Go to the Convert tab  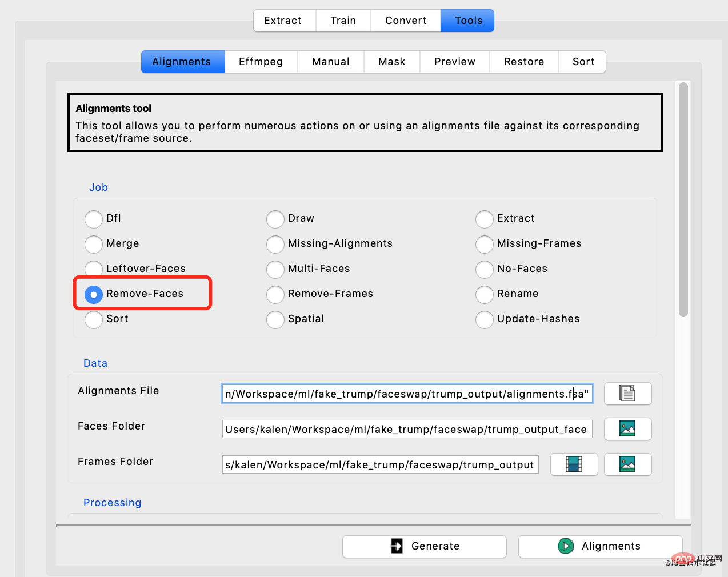[x=406, y=21]
